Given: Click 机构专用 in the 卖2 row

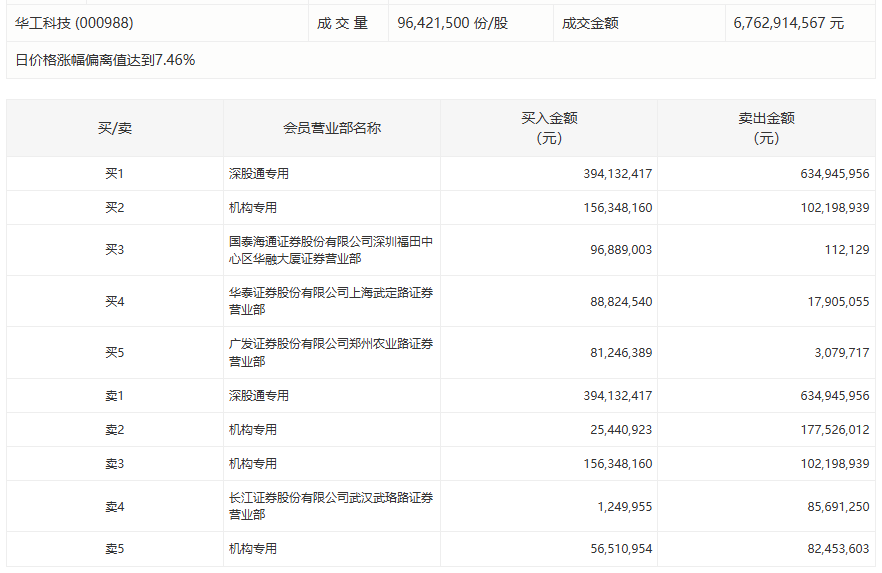Looking at the screenshot, I should (x=253, y=430).
